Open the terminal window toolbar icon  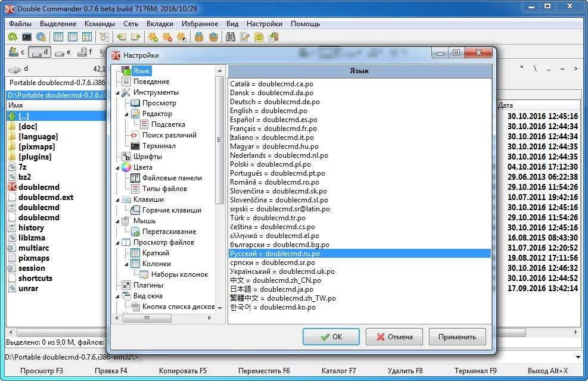coord(27,37)
